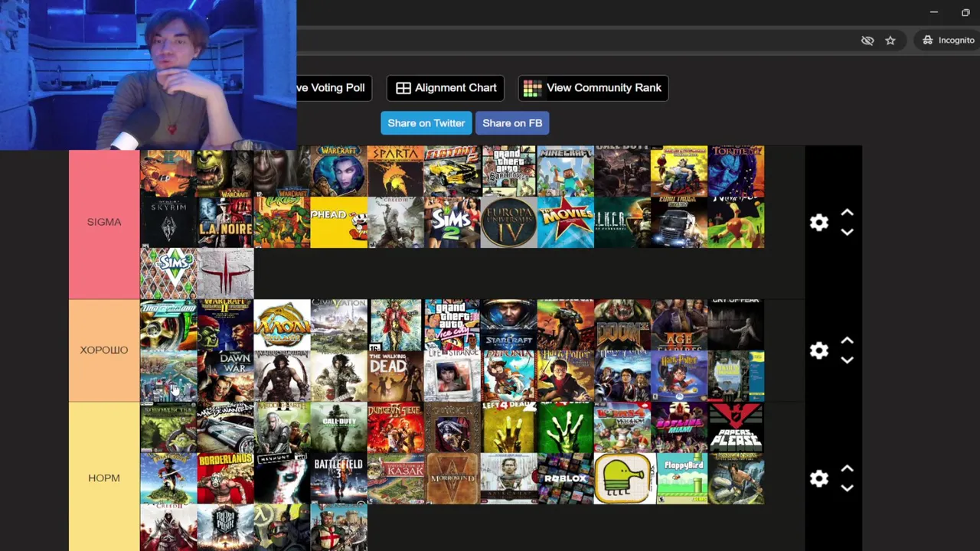The width and height of the screenshot is (980, 551).
Task: Minimize the browser window
Action: click(934, 12)
